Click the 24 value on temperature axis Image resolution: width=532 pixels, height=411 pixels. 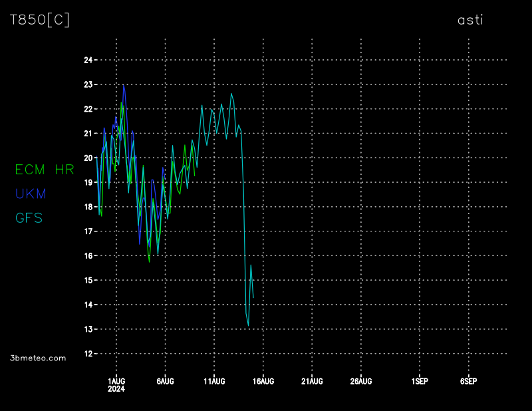[88, 60]
